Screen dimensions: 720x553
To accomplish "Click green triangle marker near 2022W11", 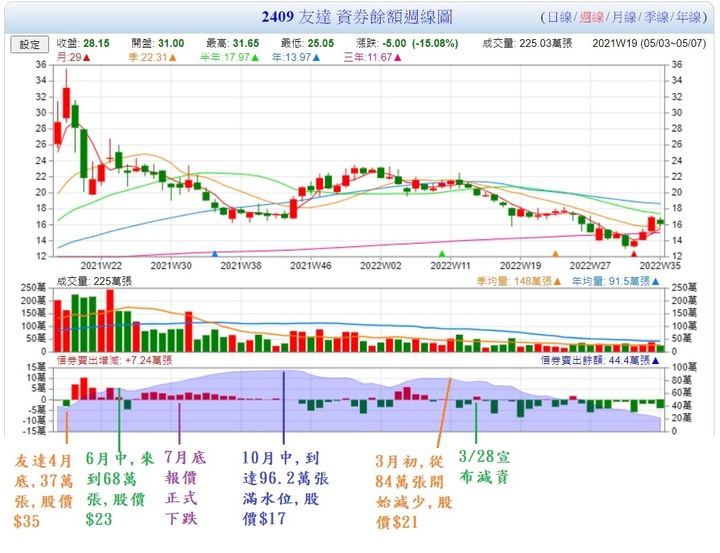I will tap(442, 254).
